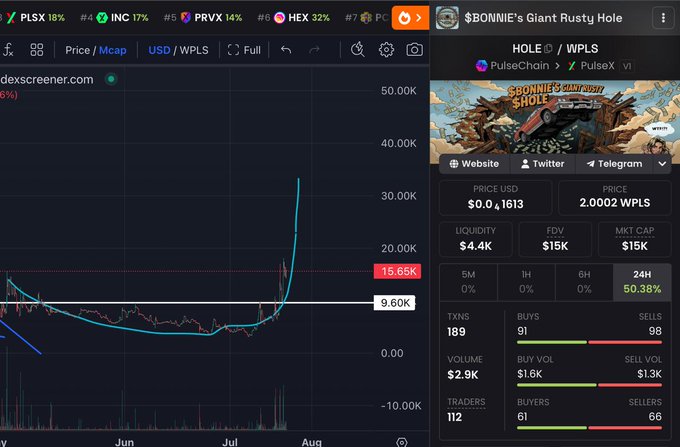Image resolution: width=680 pixels, height=447 pixels.
Task: Click the PulseX logo icon
Action: click(x=572, y=66)
